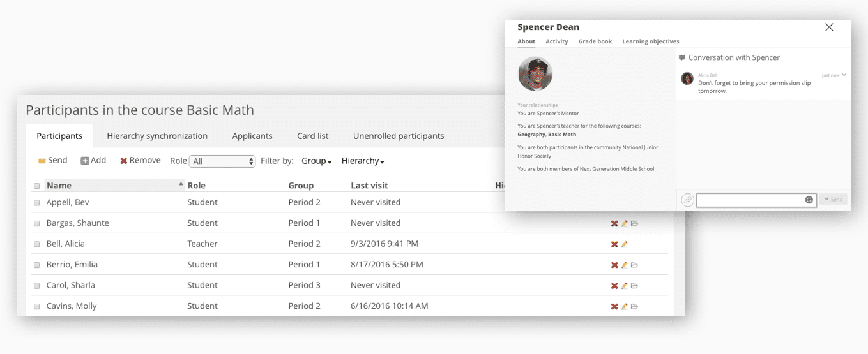Close the Spencer Dean profile panel

click(829, 27)
